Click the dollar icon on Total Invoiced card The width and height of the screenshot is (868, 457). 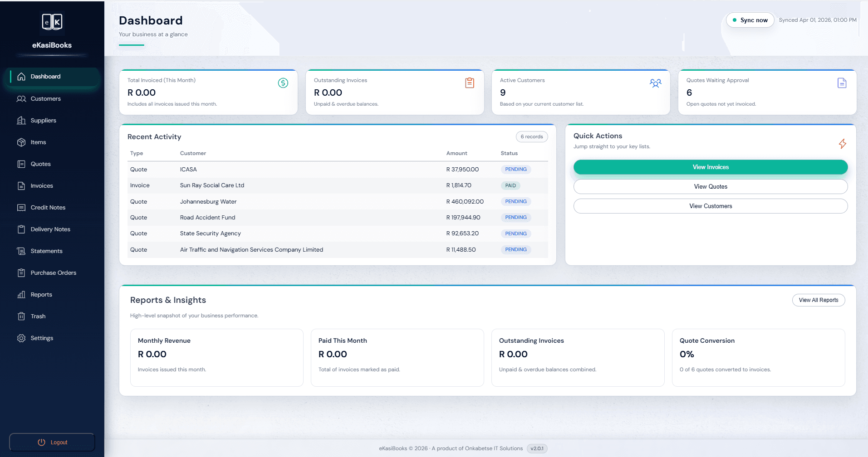[283, 83]
